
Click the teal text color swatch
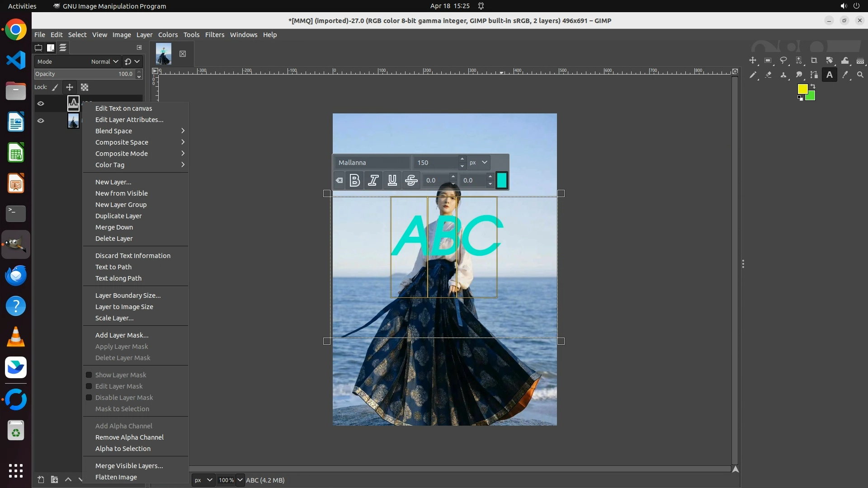pos(502,180)
